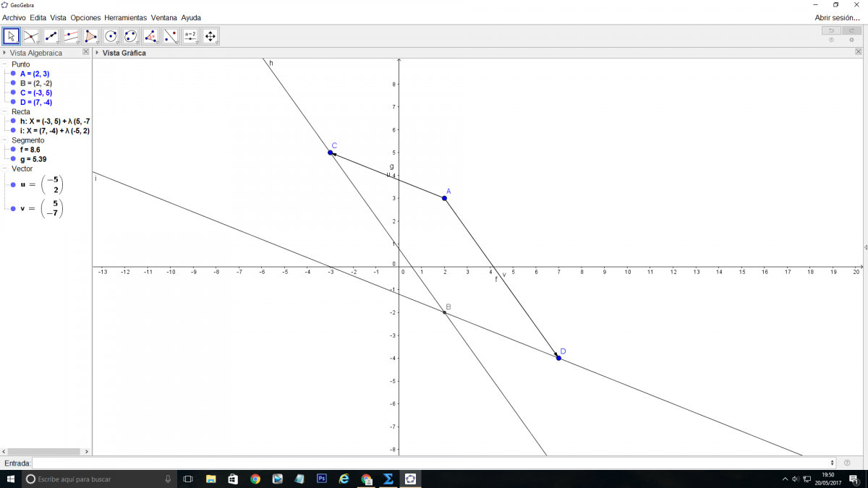Hide vector u using its visibility dot
This screenshot has height=488, width=868.
(x=13, y=185)
